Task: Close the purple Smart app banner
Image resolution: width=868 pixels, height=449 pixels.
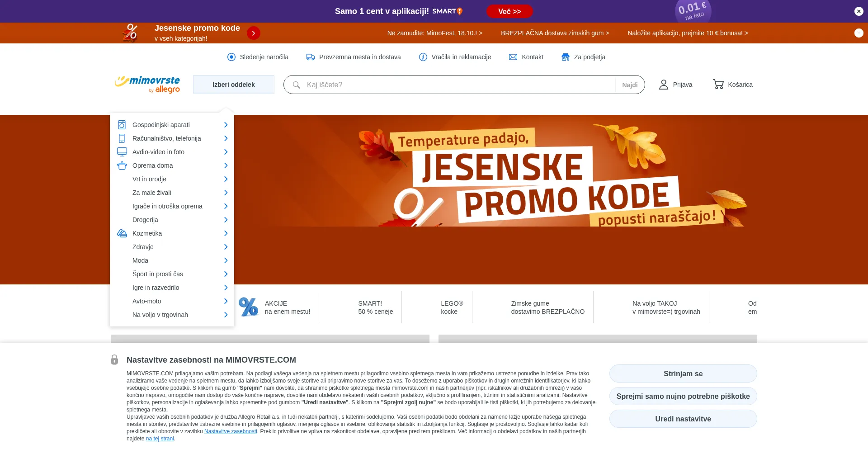Action: (x=859, y=11)
